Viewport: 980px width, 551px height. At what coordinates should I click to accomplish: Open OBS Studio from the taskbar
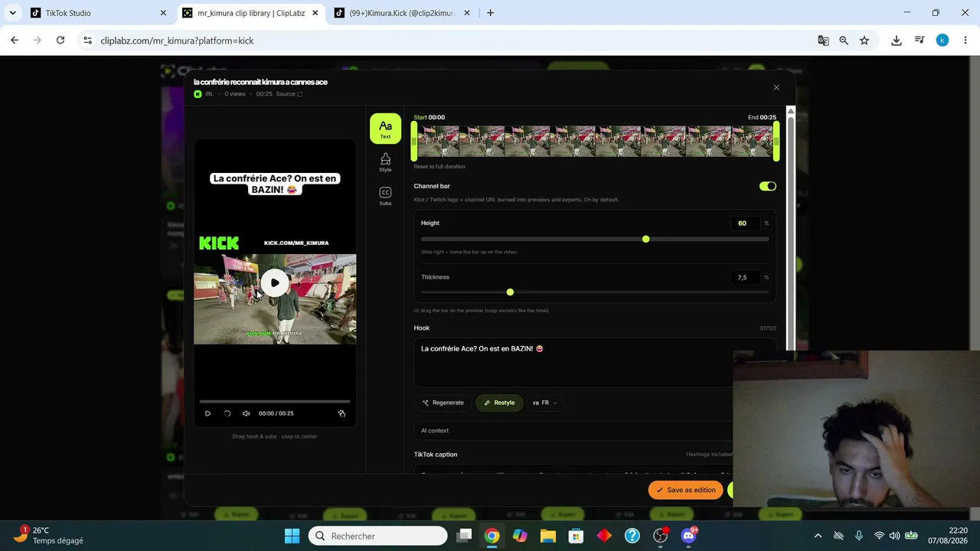pos(660,536)
